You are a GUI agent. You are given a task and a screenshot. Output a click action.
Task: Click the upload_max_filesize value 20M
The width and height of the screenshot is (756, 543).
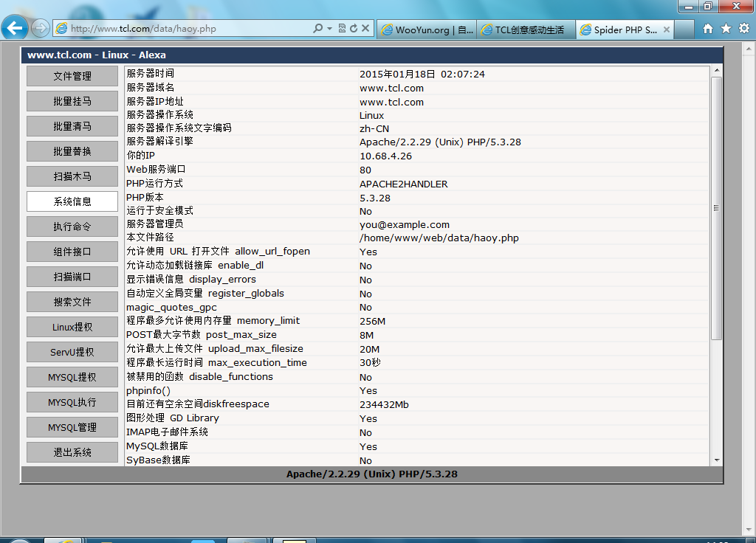[x=369, y=349]
